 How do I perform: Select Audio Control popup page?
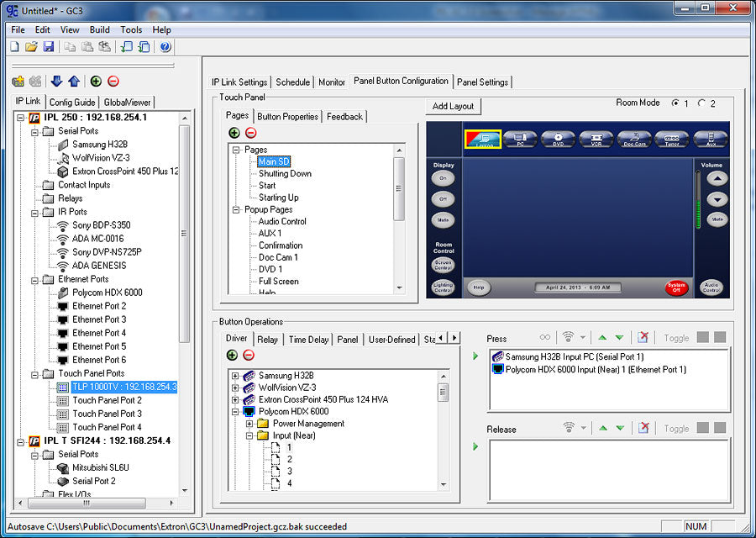(282, 221)
